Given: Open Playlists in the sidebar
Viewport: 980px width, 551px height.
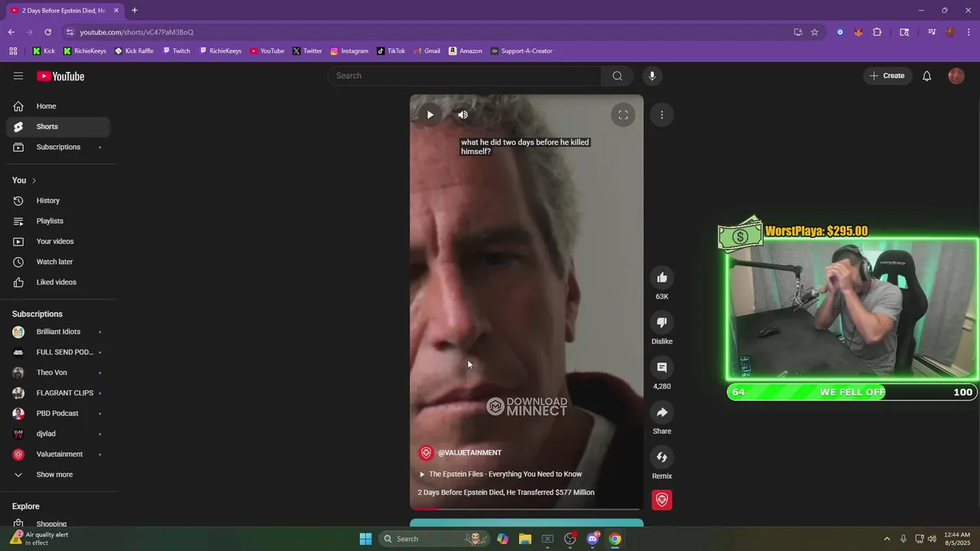Looking at the screenshot, I should [x=58, y=221].
